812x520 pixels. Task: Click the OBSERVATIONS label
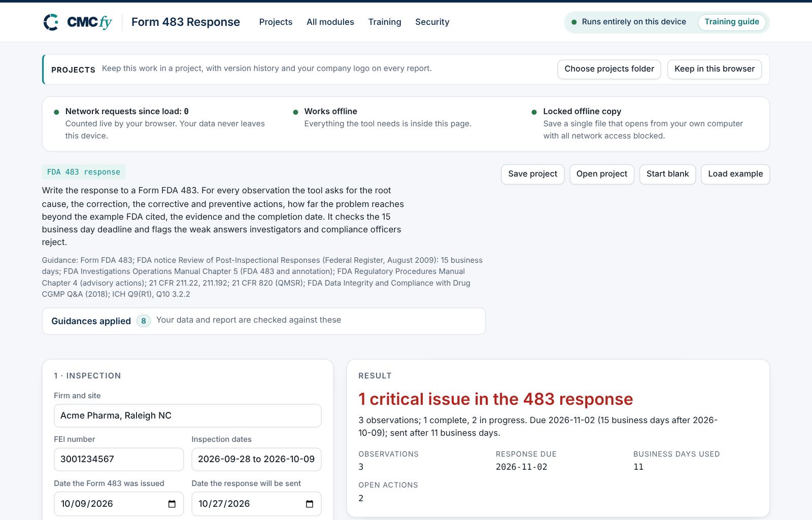(389, 454)
